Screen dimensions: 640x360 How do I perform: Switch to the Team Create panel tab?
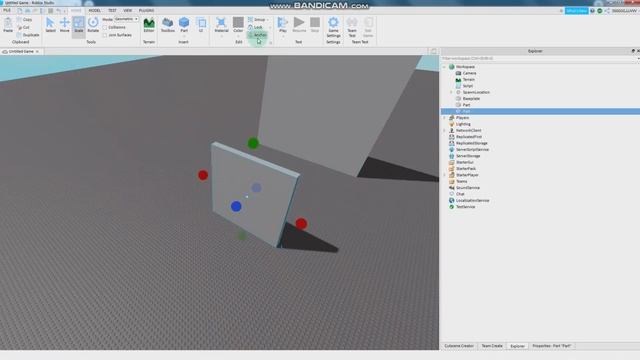492,346
